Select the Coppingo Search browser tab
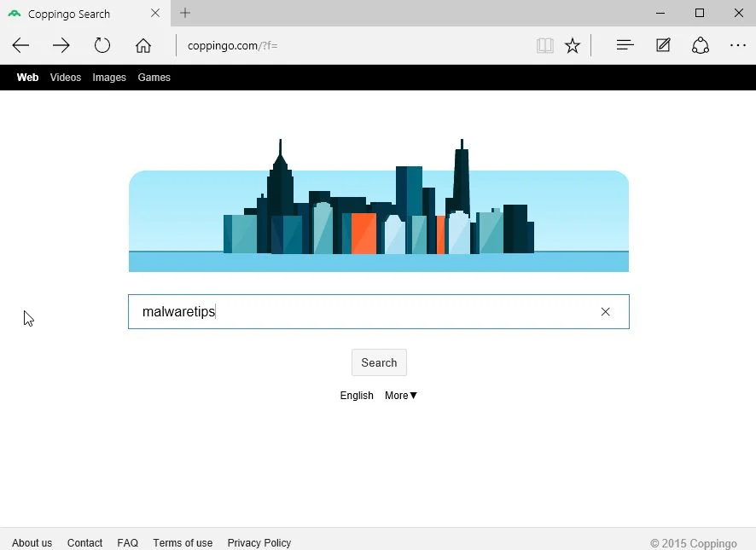756x550 pixels. [x=85, y=13]
